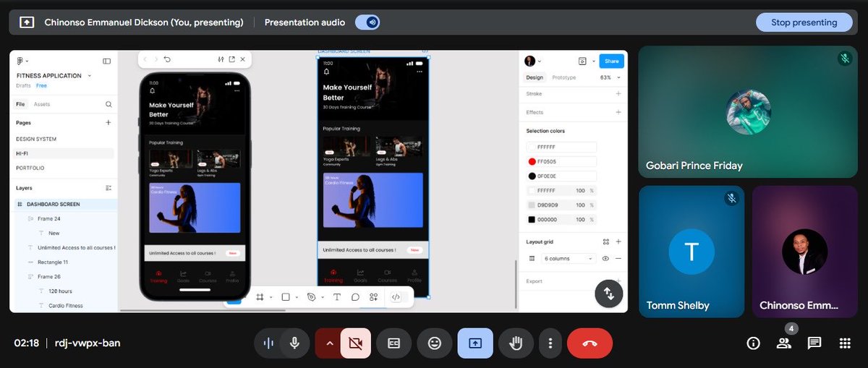Expand camera and audio settings arrow
This screenshot has width=868, height=368.
tap(330, 343)
